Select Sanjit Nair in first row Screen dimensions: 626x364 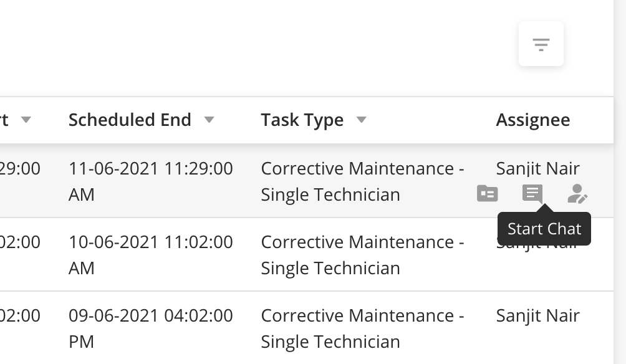(537, 168)
